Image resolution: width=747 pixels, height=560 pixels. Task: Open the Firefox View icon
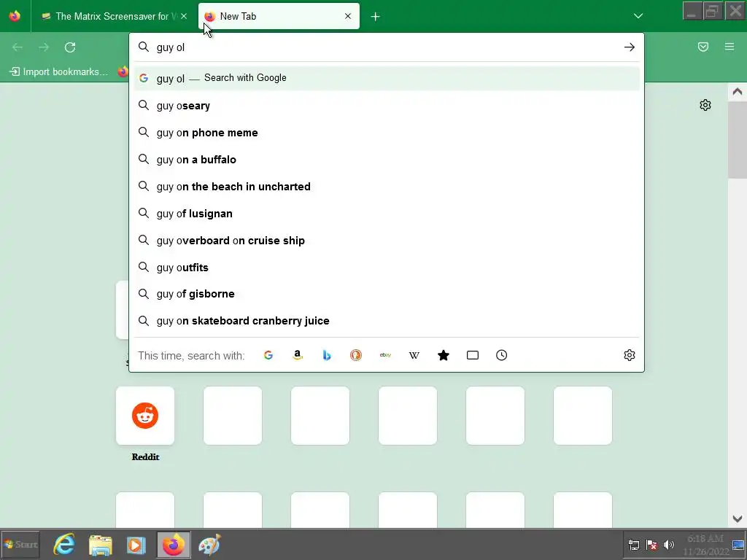[x=15, y=16]
